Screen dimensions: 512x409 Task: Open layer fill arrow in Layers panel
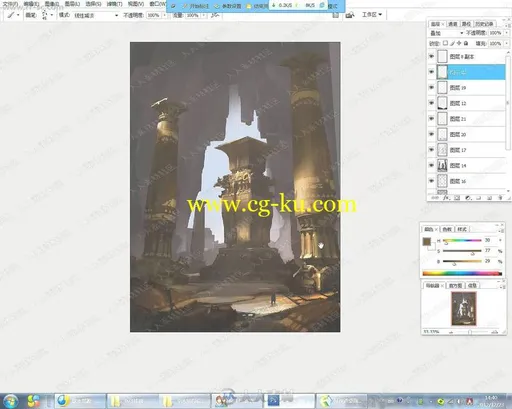(x=507, y=44)
